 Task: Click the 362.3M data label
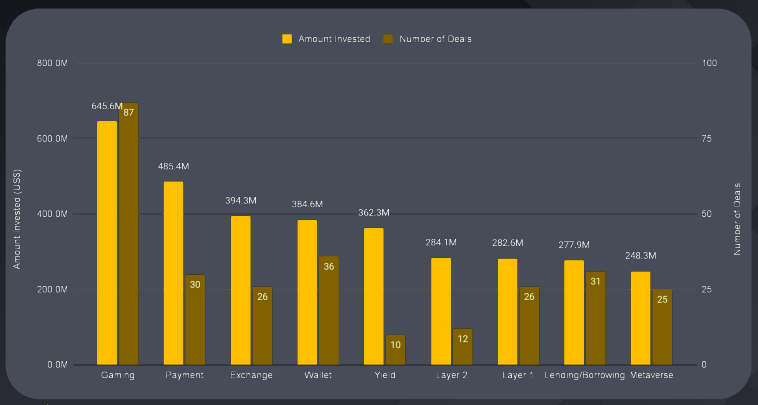(374, 213)
